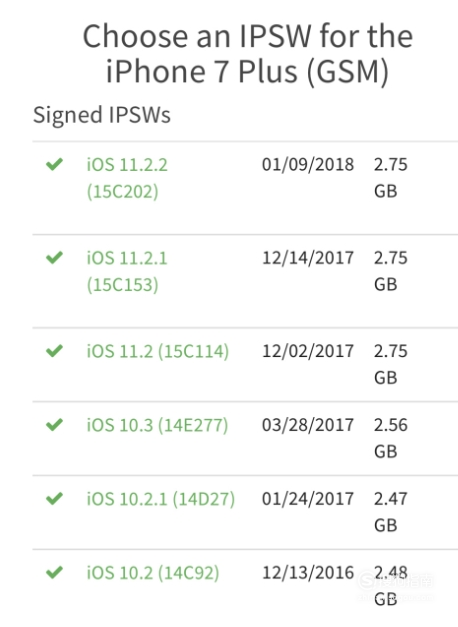458x627 pixels.
Task: Click the 12/02/2017 release date cell
Action: point(308,351)
